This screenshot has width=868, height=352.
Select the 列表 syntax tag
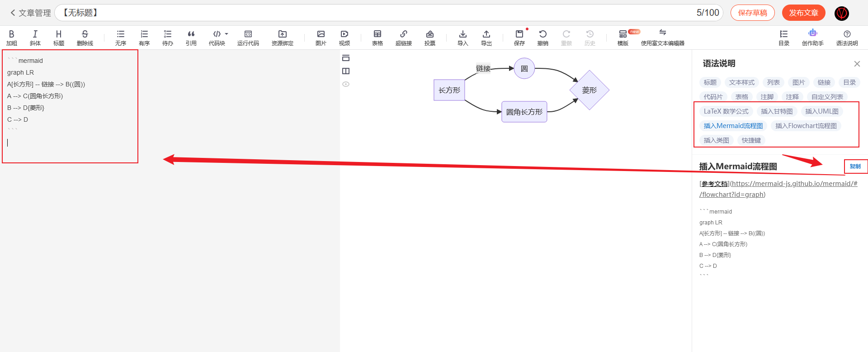pos(774,82)
